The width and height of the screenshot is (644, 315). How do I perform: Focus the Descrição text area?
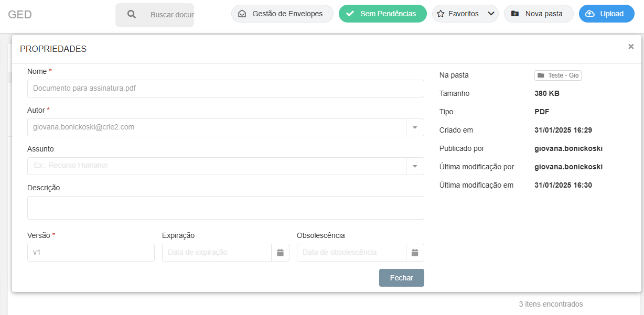pyautogui.click(x=226, y=208)
